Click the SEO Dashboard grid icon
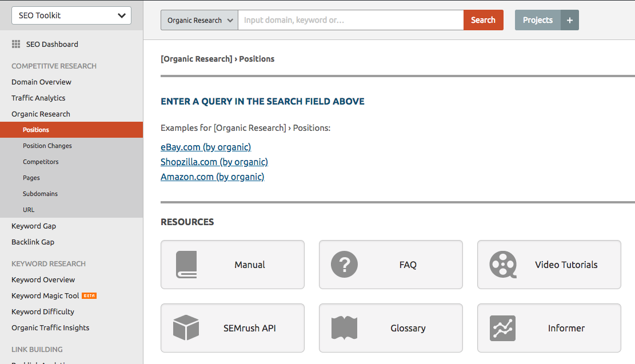 tap(16, 44)
